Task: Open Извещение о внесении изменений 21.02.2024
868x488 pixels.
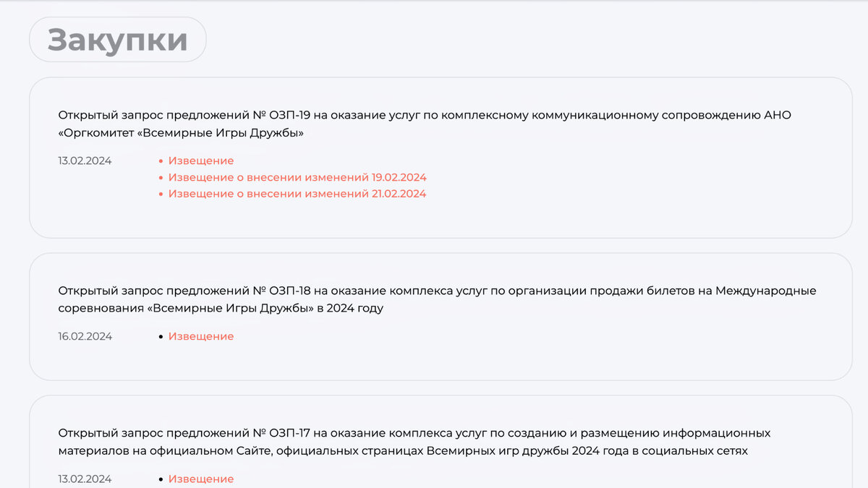Action: 297,193
